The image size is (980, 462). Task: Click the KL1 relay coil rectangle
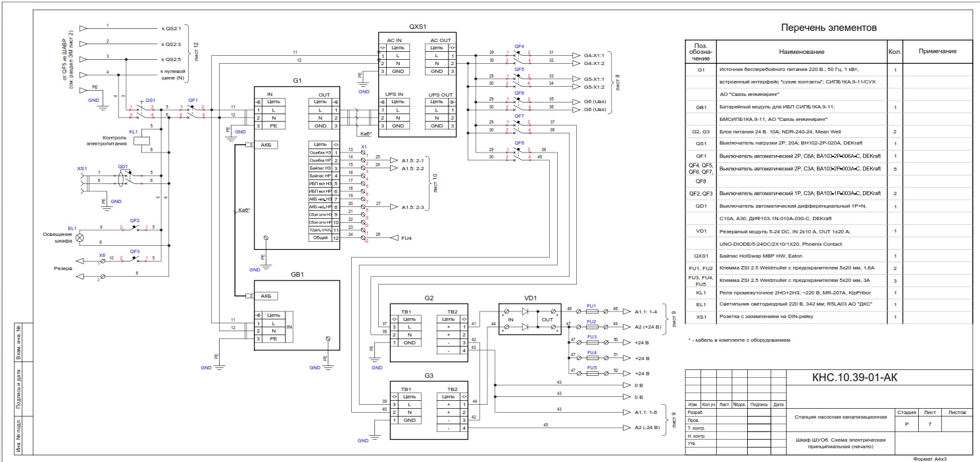[141, 140]
